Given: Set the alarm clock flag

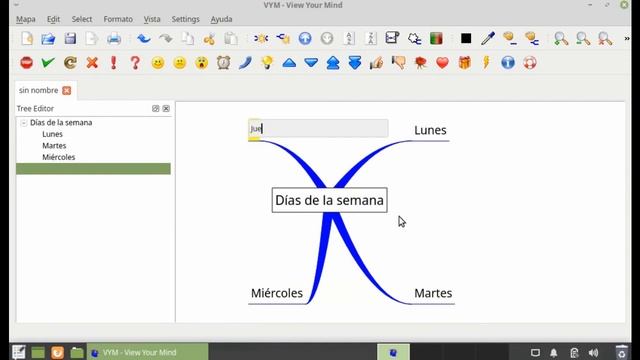Looking at the screenshot, I should [223, 63].
